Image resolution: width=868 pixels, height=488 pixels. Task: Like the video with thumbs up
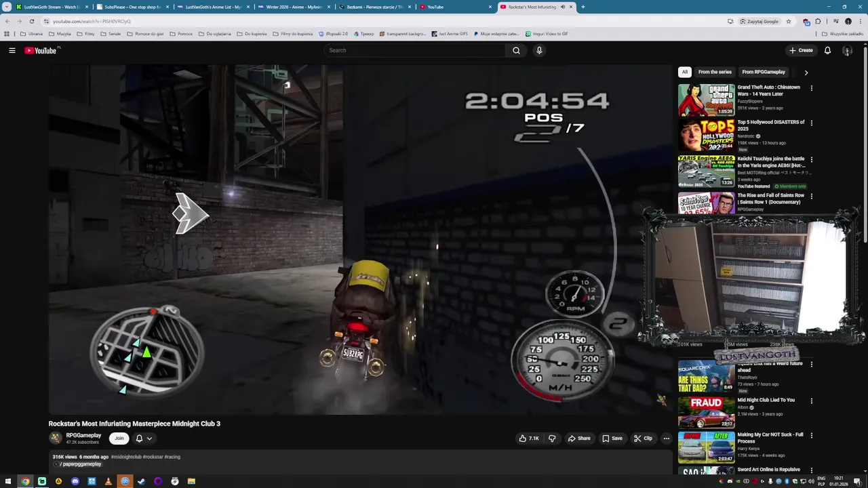[529, 439]
